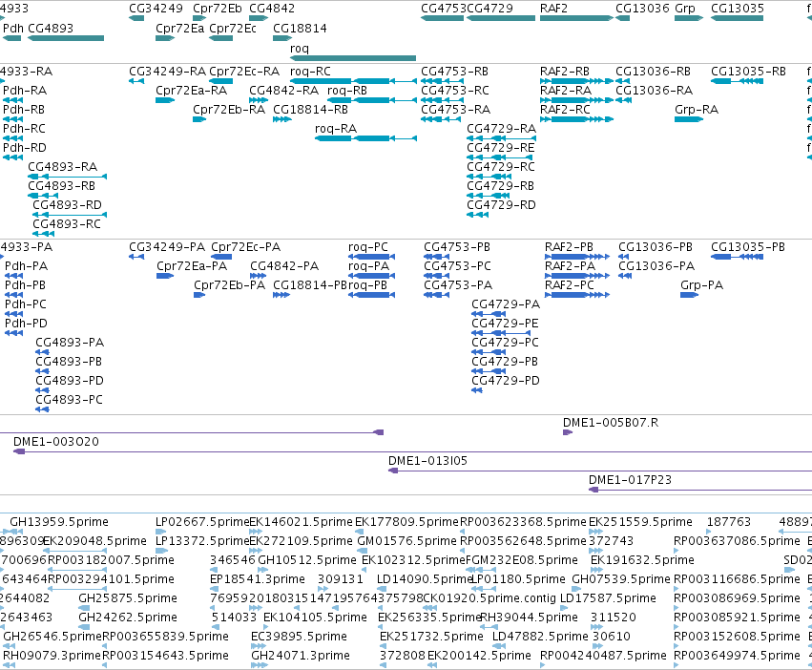
Task: Select the EK104105.5prime EST label
Action: [x=315, y=618]
